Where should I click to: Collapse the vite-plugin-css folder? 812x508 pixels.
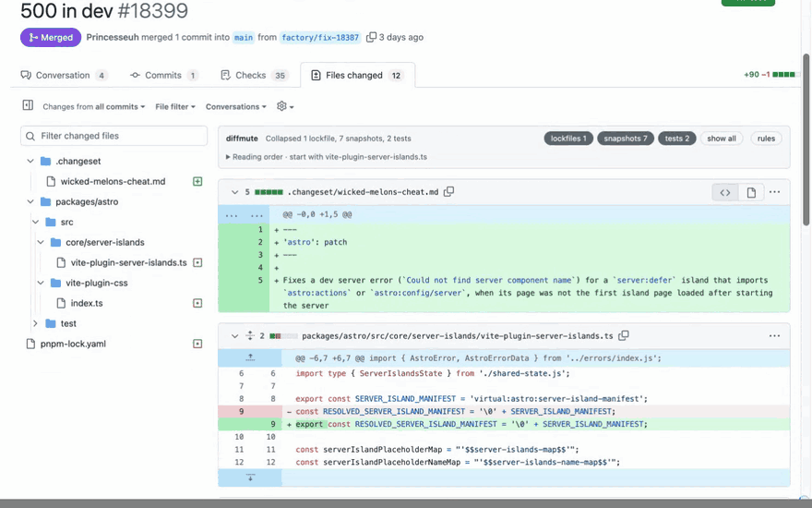[x=41, y=283]
